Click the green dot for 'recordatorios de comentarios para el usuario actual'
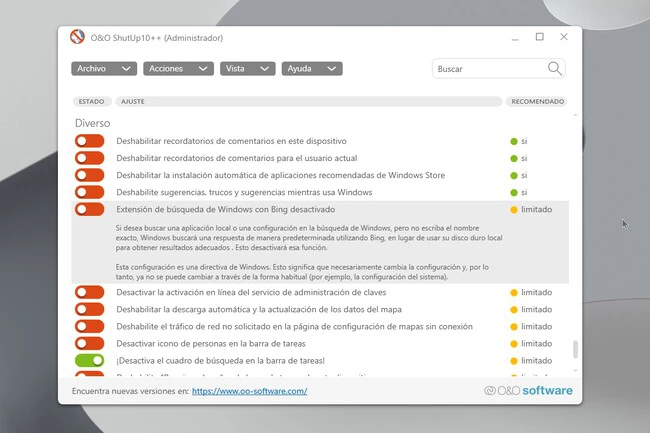This screenshot has width=650, height=433. [514, 158]
